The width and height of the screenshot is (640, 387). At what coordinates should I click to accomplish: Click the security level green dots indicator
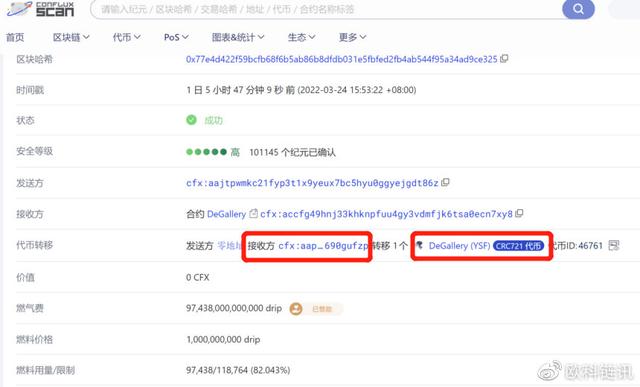(x=206, y=152)
